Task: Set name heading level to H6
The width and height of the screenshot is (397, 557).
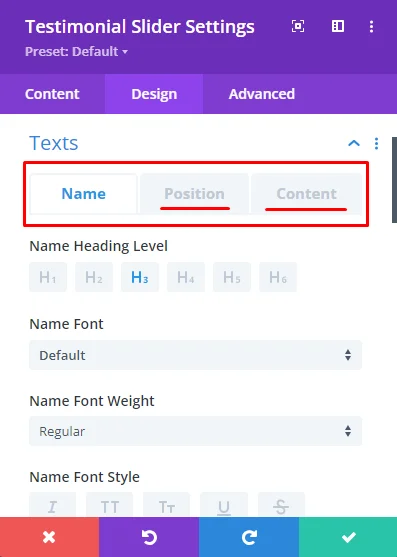Action: click(x=278, y=277)
